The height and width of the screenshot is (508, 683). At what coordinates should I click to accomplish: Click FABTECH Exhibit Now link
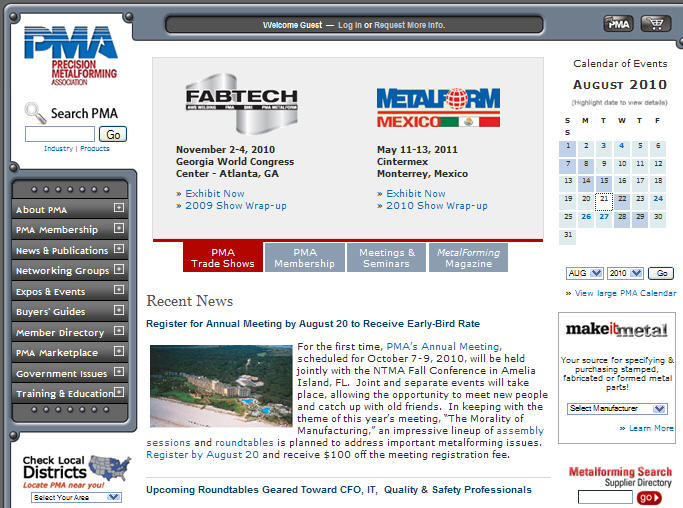tap(215, 193)
